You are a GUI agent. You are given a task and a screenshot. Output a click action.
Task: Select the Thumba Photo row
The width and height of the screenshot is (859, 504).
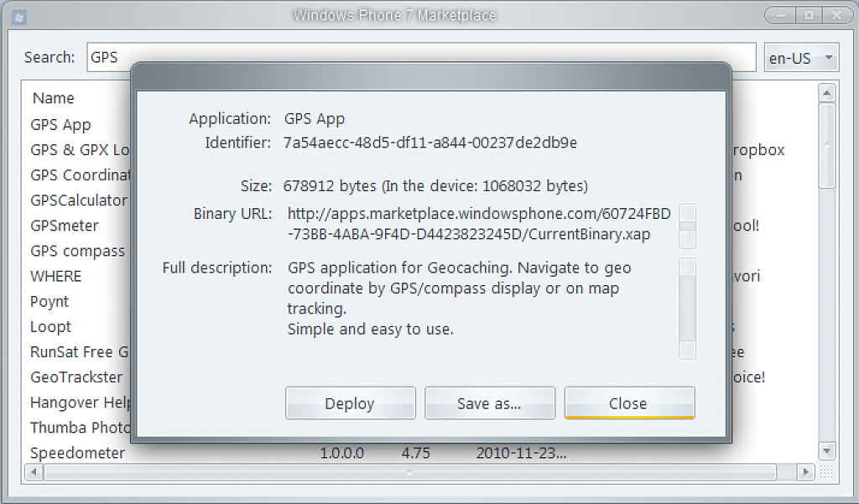(80, 428)
